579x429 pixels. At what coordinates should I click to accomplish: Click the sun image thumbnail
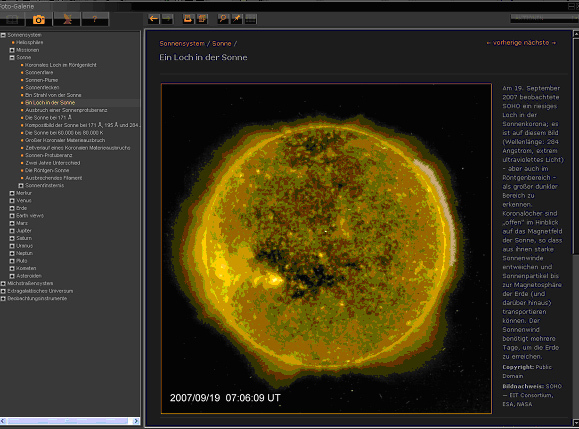coord(326,248)
